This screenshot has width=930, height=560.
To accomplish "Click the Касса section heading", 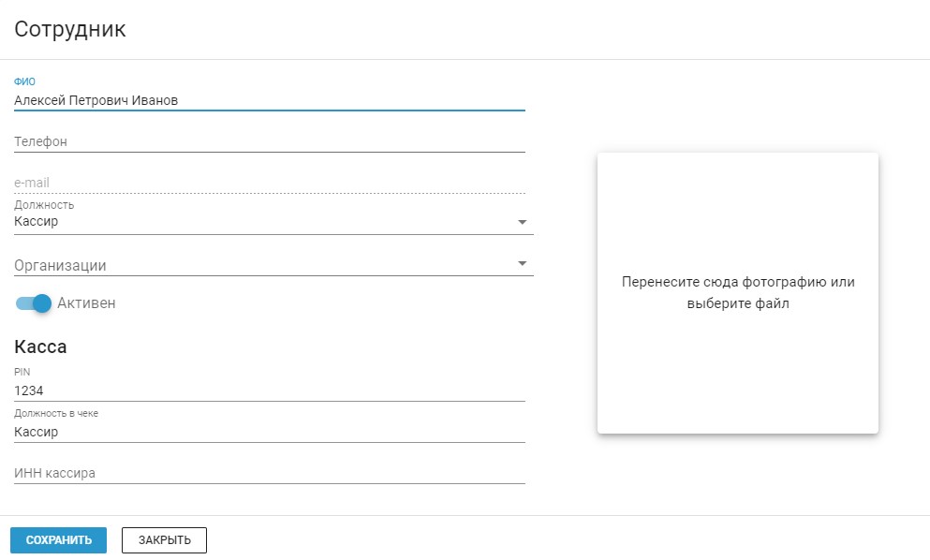I will tap(40, 346).
